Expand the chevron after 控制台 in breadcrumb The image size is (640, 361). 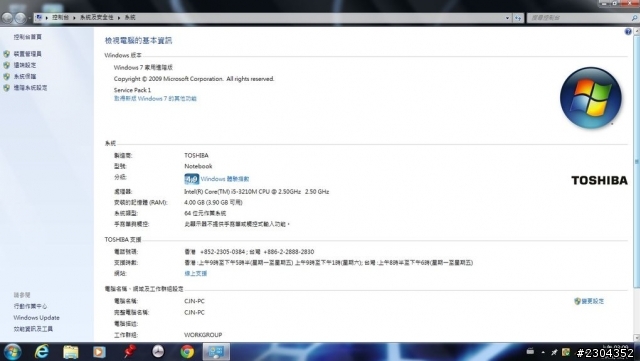tap(74, 18)
